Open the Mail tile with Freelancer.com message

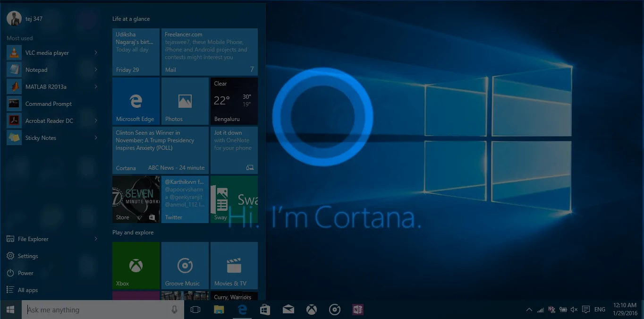click(x=210, y=52)
